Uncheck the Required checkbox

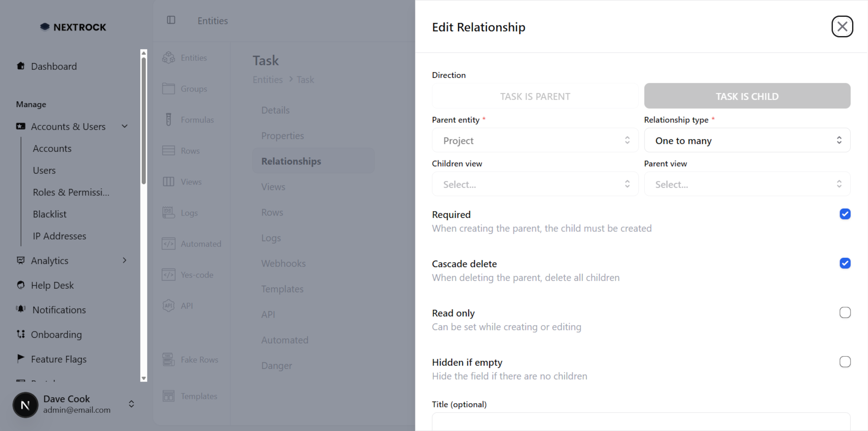pos(845,214)
